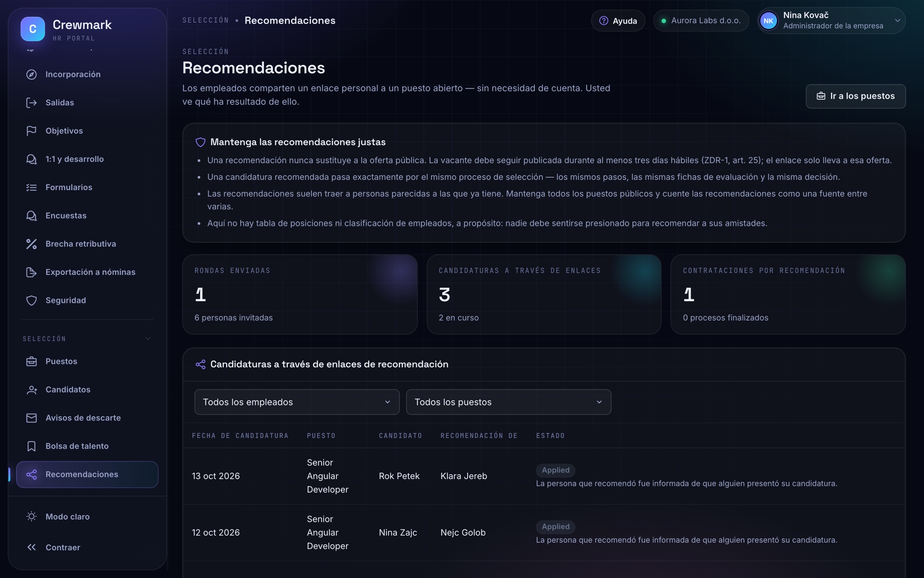Open Incorporación in the sidebar menu
The width and height of the screenshot is (924, 578).
point(87,74)
